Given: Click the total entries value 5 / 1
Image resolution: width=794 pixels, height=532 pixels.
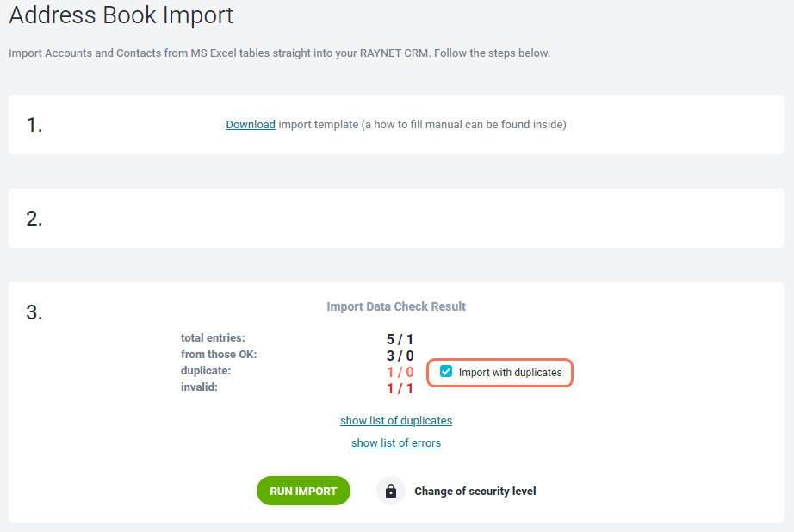Looking at the screenshot, I should pyautogui.click(x=400, y=339).
